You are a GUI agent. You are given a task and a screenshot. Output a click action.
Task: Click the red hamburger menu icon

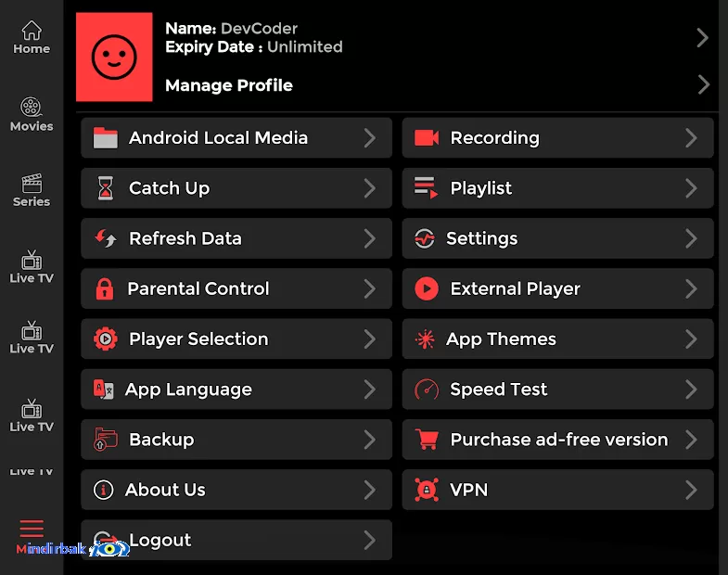pyautogui.click(x=32, y=529)
